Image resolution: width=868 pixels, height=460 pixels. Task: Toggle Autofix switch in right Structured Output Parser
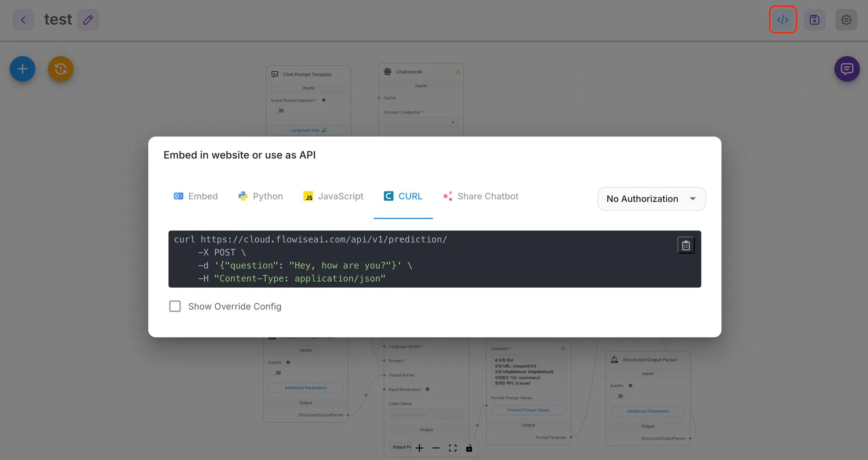[618, 396]
